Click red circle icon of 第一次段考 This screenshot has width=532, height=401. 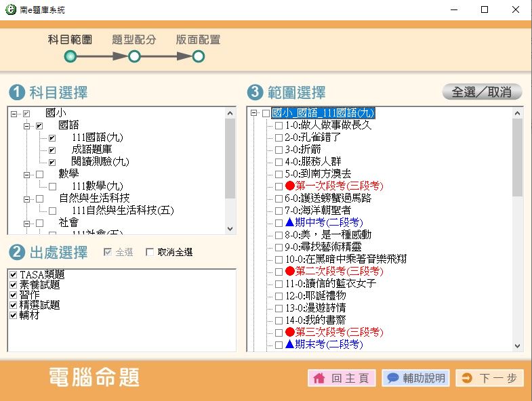[289, 186]
